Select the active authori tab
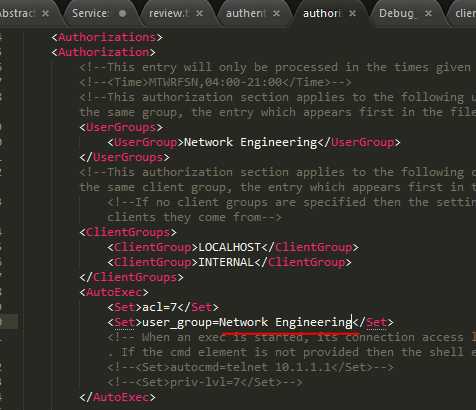Viewport: 476px width, 410px height. 322,13
